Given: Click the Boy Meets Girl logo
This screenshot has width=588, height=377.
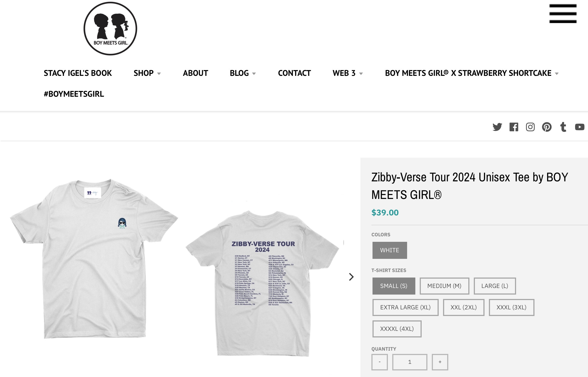Looking at the screenshot, I should [x=110, y=29].
